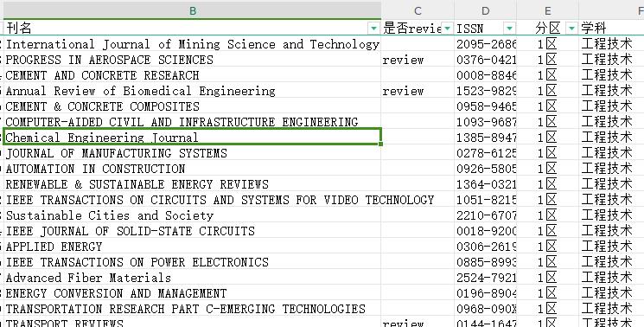Select cell PROGRESS IN AEROSPACE SCIENCES

pos(192,60)
